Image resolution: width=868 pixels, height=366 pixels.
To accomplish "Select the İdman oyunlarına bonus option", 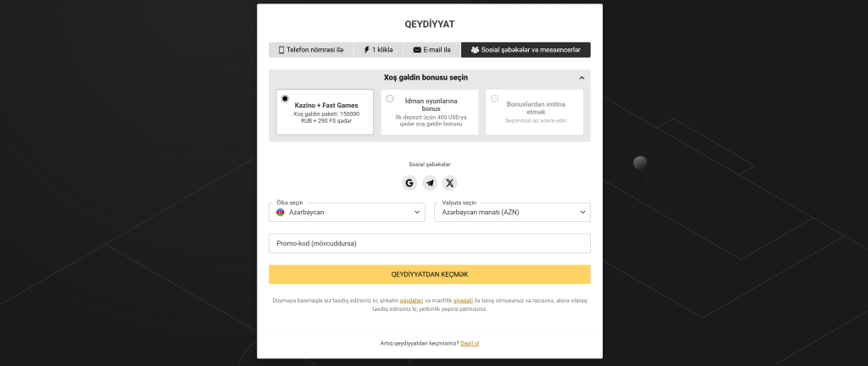I will click(390, 99).
